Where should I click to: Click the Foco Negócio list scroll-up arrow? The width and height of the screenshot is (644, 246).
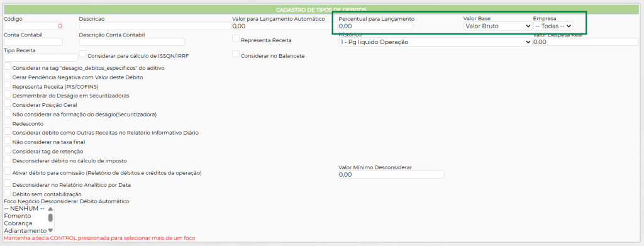[50, 209]
